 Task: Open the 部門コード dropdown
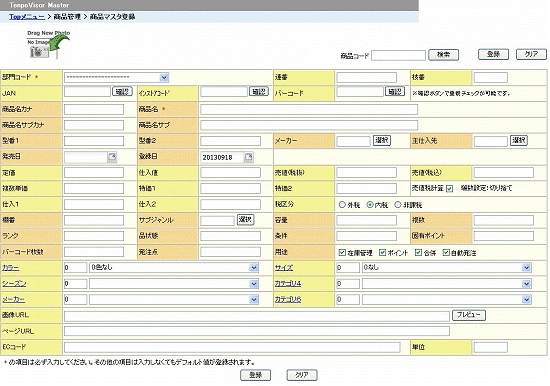click(x=116, y=77)
